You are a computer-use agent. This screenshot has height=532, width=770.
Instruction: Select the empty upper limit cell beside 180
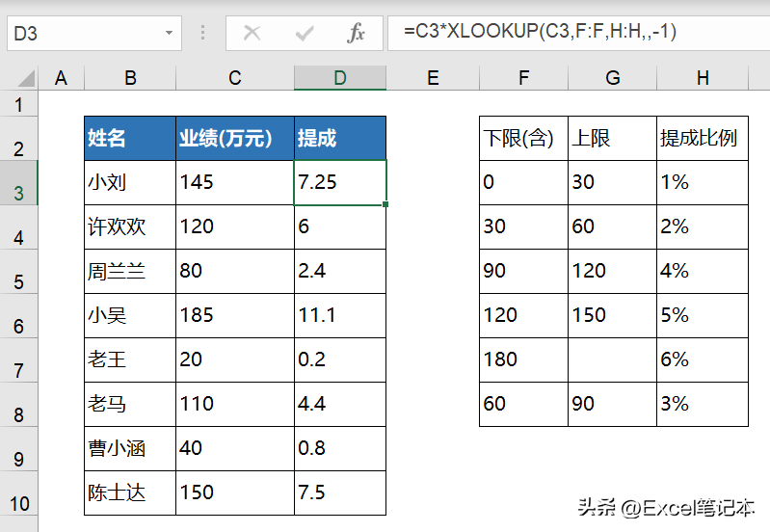[x=612, y=360]
